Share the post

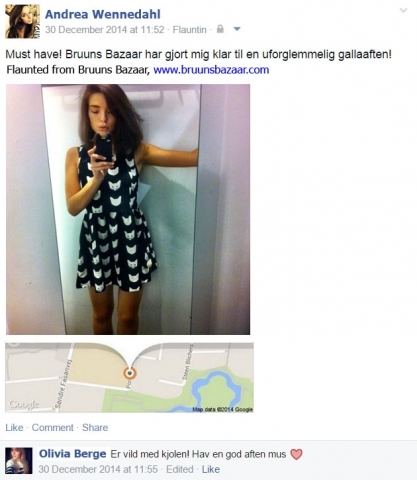pyautogui.click(x=95, y=428)
